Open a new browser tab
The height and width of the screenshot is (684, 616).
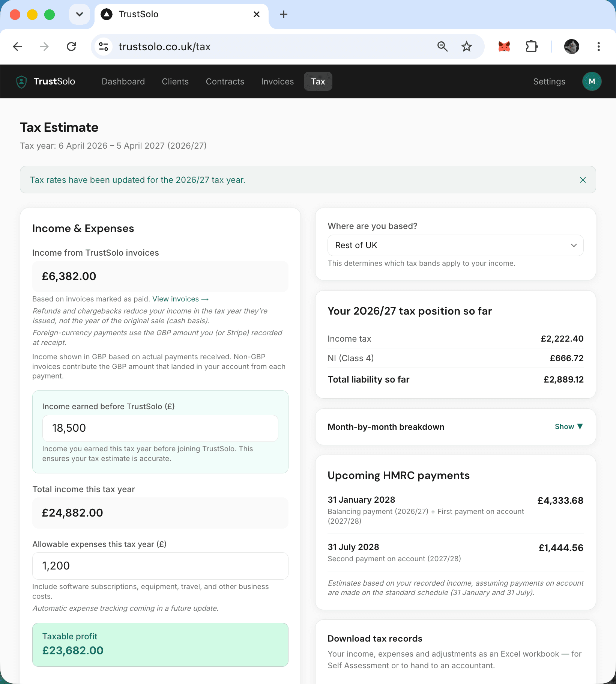[x=284, y=14]
